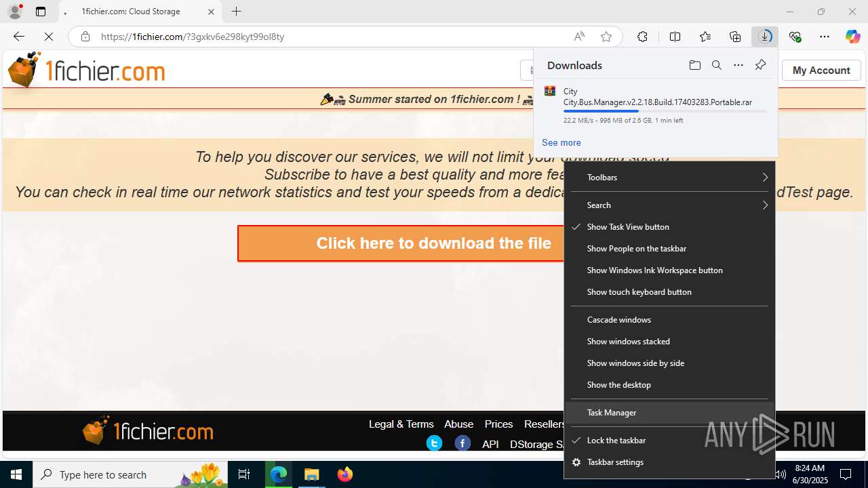View site information lock icon
Image resolution: width=868 pixels, height=488 pixels.
[85, 37]
